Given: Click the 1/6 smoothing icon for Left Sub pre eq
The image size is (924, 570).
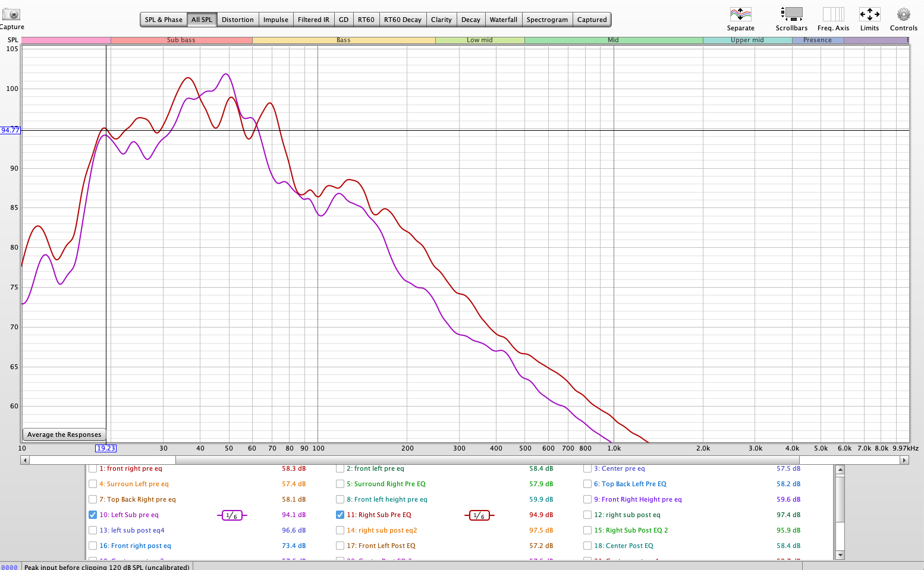Looking at the screenshot, I should 232,515.
